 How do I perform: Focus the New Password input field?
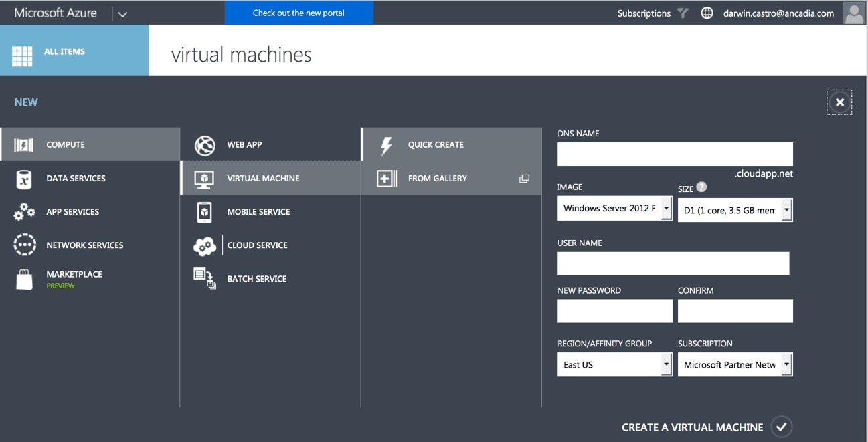tap(615, 311)
